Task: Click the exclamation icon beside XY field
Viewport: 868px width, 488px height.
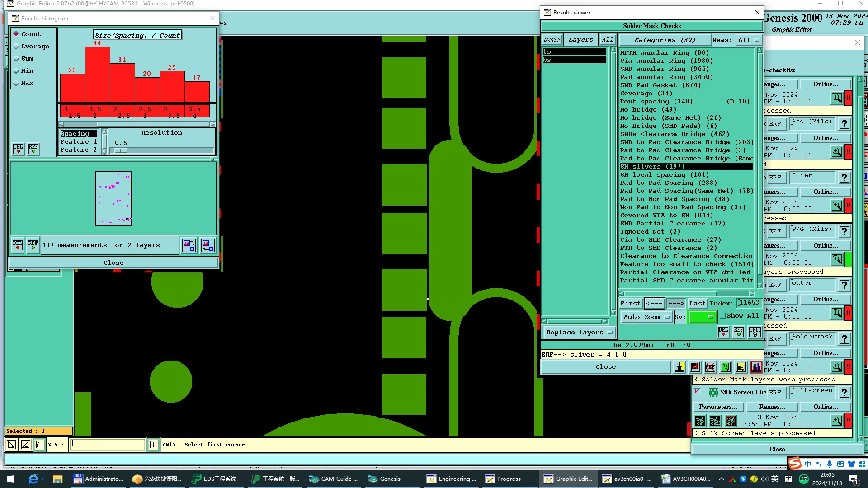Action: (x=154, y=445)
